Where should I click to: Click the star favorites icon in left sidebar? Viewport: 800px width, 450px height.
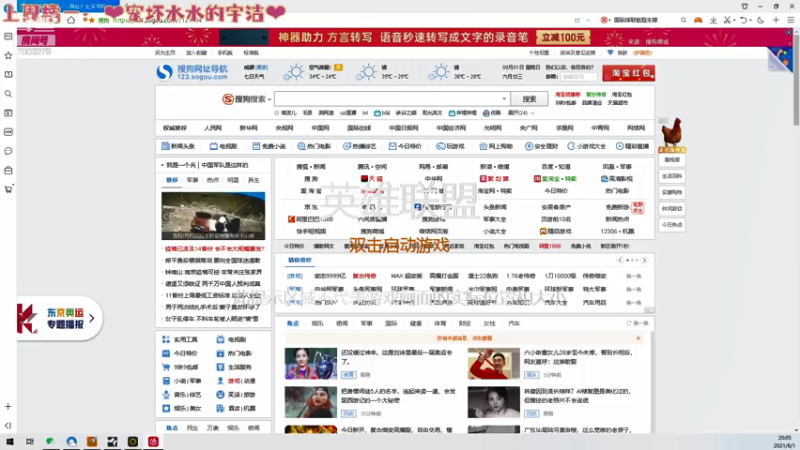pos(8,56)
